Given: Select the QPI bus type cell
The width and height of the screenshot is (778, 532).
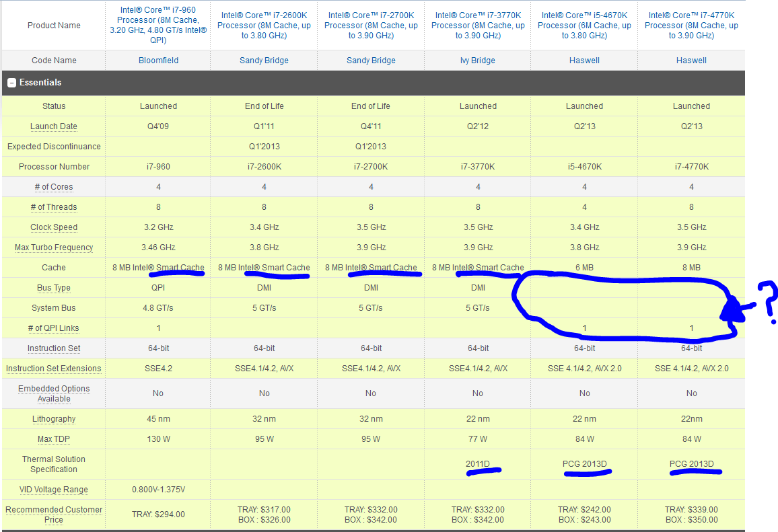Looking at the screenshot, I should (x=158, y=288).
